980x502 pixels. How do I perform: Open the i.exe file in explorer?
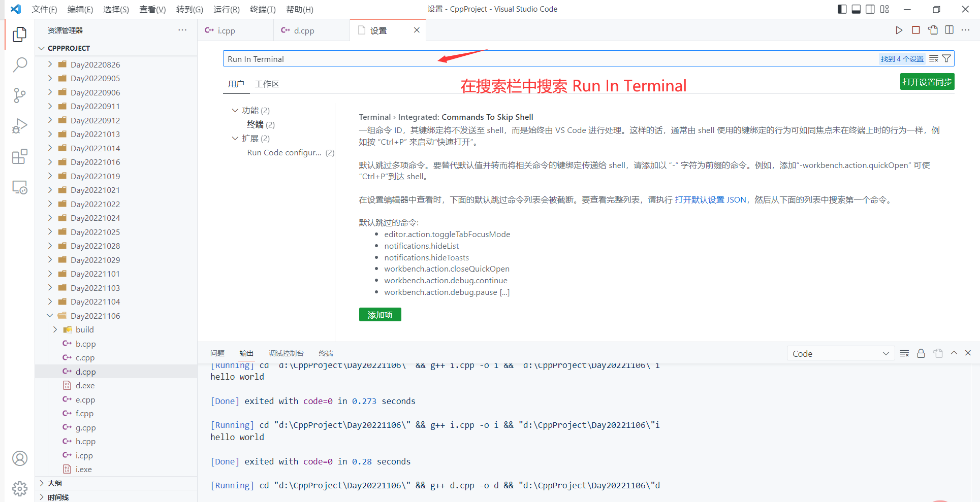click(116, 469)
